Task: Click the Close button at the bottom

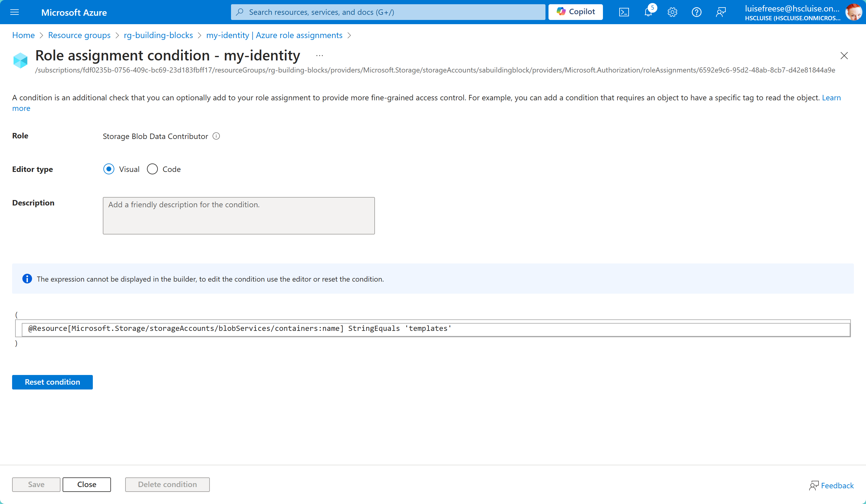Action: (86, 484)
